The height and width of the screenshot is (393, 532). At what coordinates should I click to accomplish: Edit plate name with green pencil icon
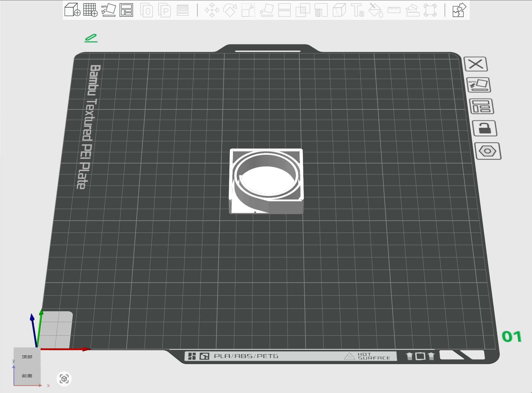tap(91, 38)
